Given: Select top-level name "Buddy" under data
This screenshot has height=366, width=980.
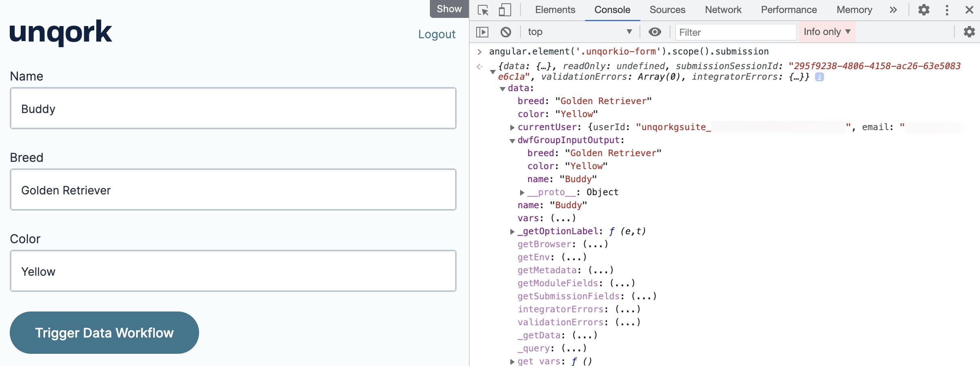Looking at the screenshot, I should click(568, 205).
